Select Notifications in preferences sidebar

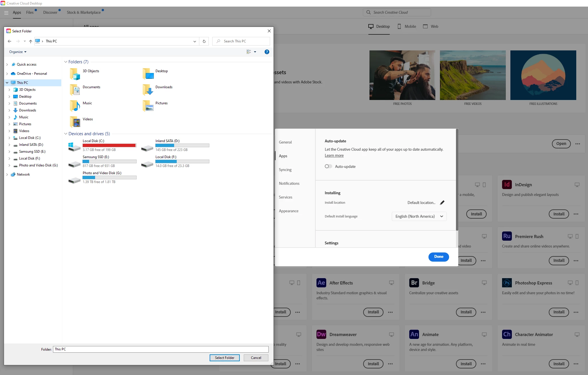(289, 183)
